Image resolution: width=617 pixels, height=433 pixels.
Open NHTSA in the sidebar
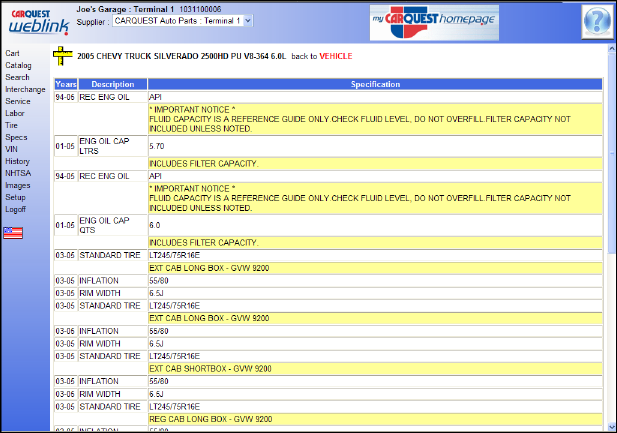tap(18, 173)
